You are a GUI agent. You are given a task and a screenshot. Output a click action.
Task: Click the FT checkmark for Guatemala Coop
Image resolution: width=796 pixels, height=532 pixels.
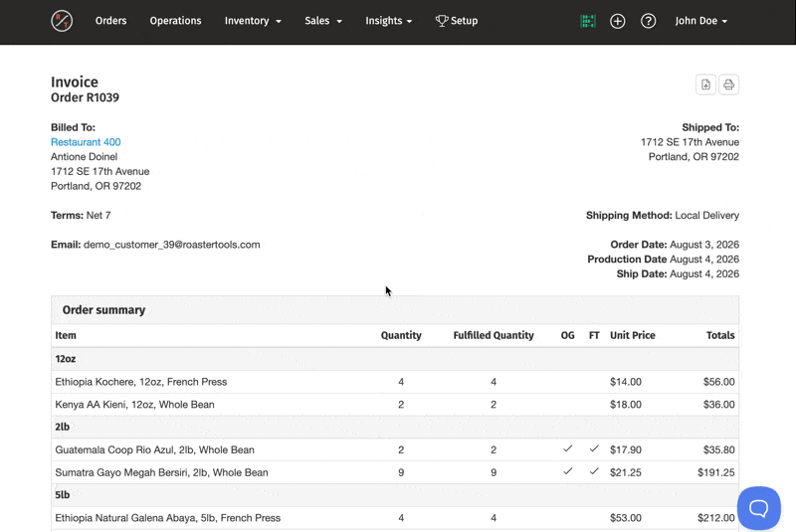[x=594, y=448]
